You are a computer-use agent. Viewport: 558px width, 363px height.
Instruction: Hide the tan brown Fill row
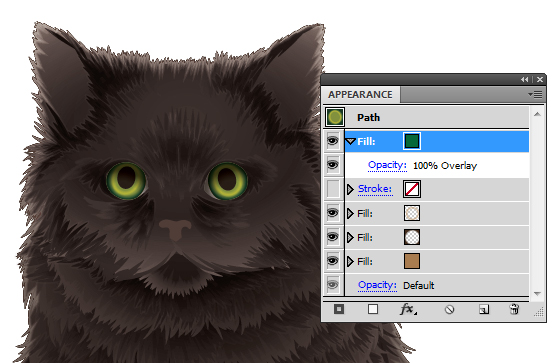[x=333, y=261]
